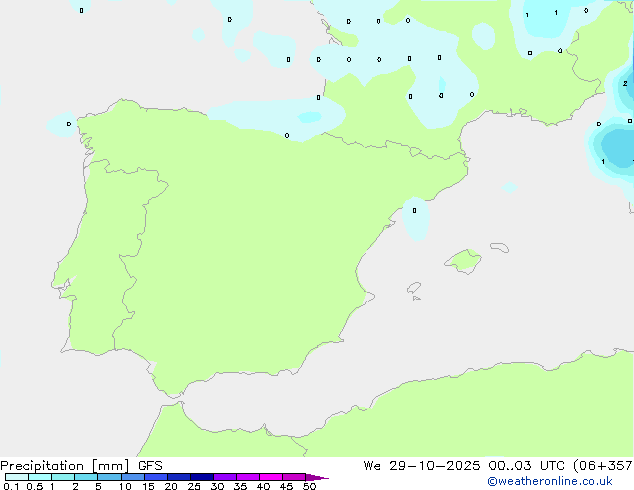Screen dimensions: 634x490
Task: Pick the legend swatch between 25 and 30
Action: click(x=202, y=477)
